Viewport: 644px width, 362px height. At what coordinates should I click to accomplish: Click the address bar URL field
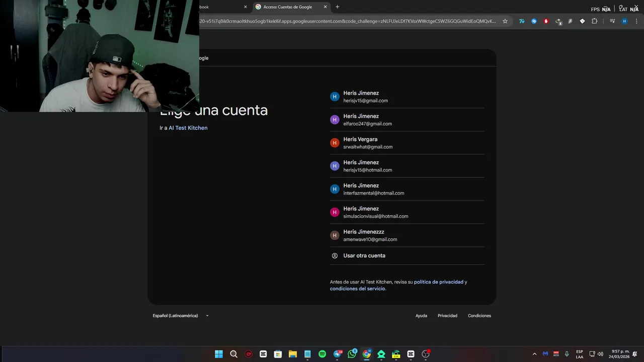point(347,21)
